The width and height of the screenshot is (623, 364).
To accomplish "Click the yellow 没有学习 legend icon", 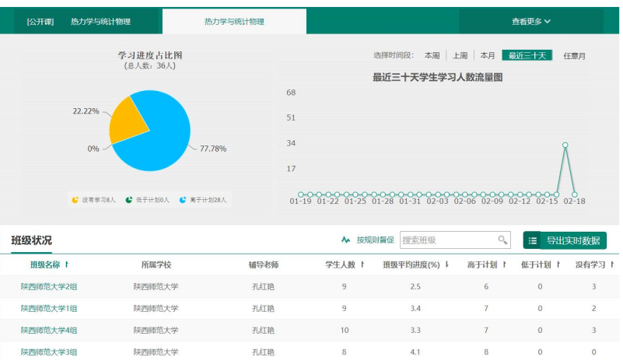I will click(75, 200).
